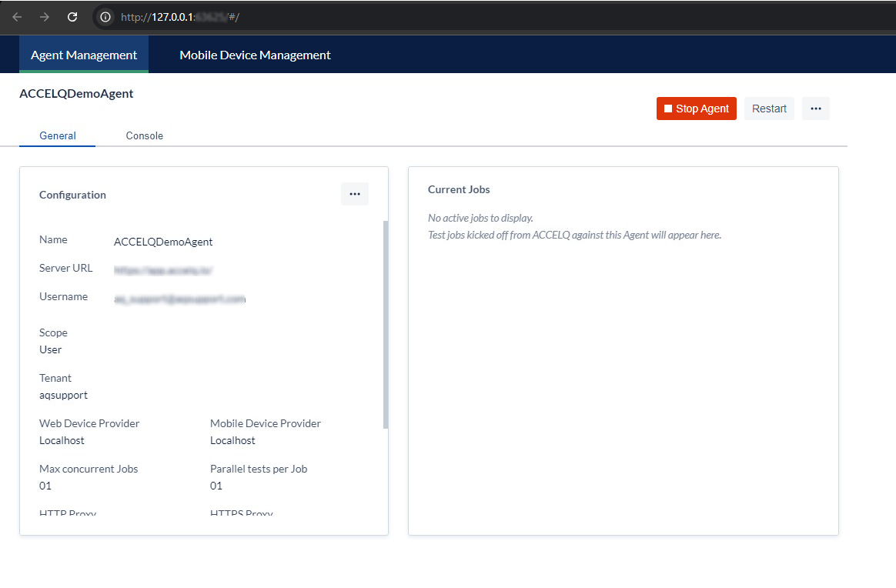Click the Max concurrent Jobs label
The width and height of the screenshot is (896, 588).
click(89, 469)
